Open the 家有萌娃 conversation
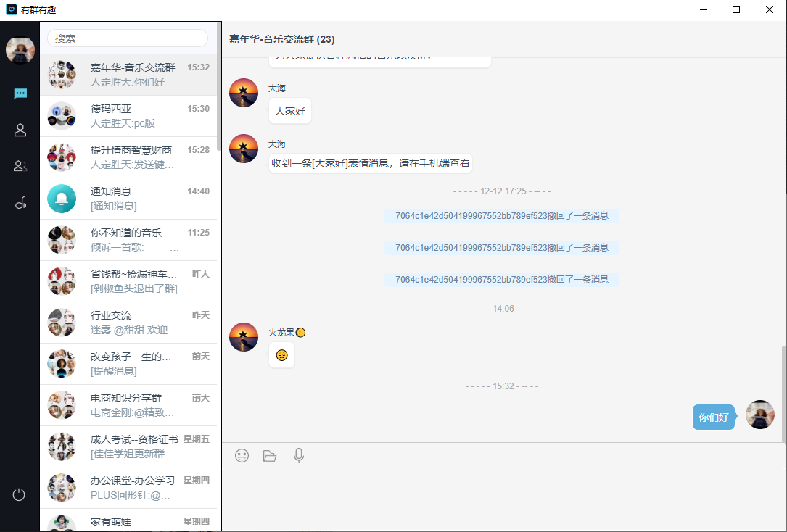This screenshot has height=532, width=787. click(128, 520)
